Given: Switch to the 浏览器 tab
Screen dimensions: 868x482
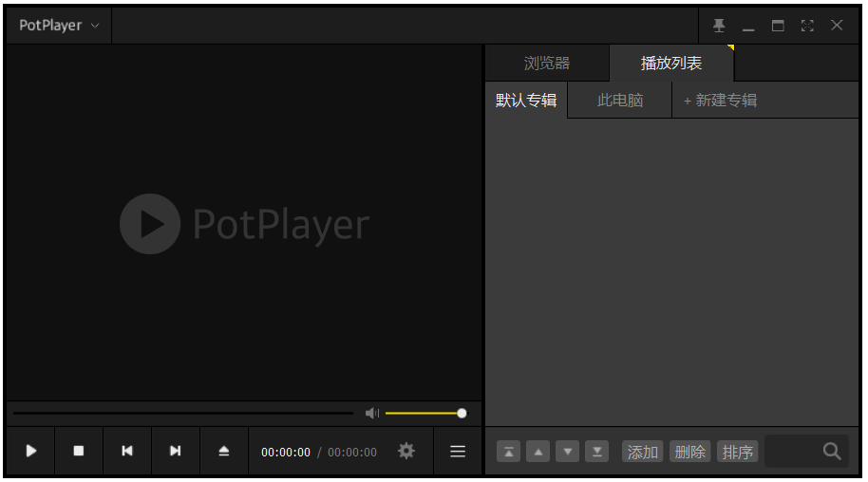Looking at the screenshot, I should (547, 63).
